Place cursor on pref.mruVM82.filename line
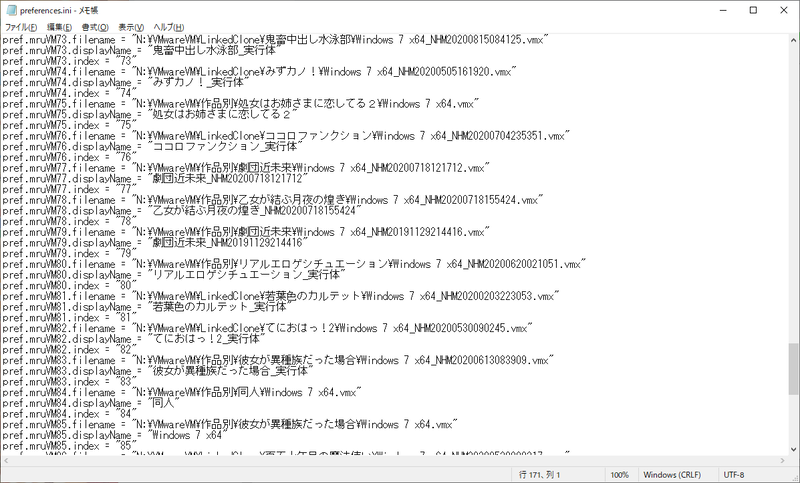800x483 pixels. point(268,329)
